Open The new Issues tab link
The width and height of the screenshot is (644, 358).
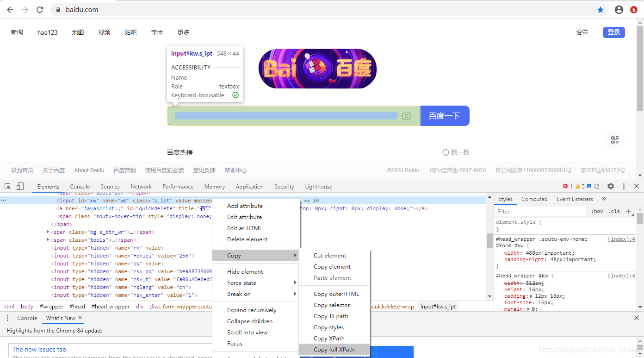click(x=39, y=350)
